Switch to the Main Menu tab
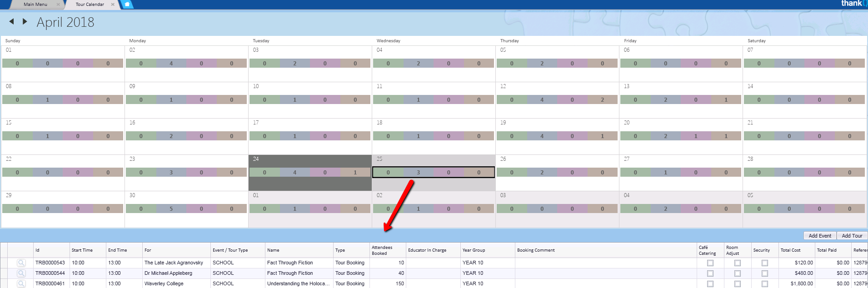868x288 pixels. click(x=35, y=5)
